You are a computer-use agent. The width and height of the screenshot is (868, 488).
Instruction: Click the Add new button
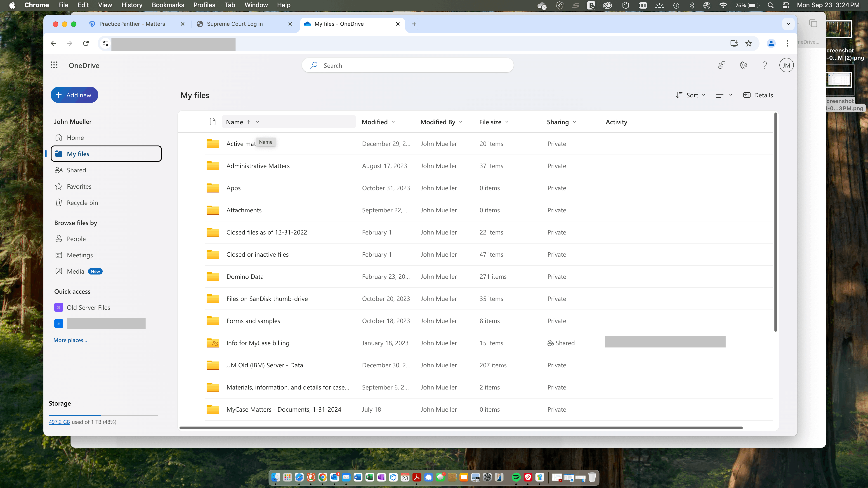[x=74, y=95]
